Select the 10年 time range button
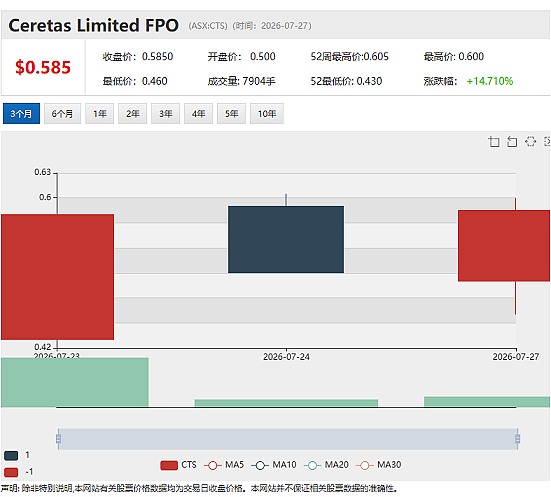The width and height of the screenshot is (551, 497). click(x=267, y=114)
